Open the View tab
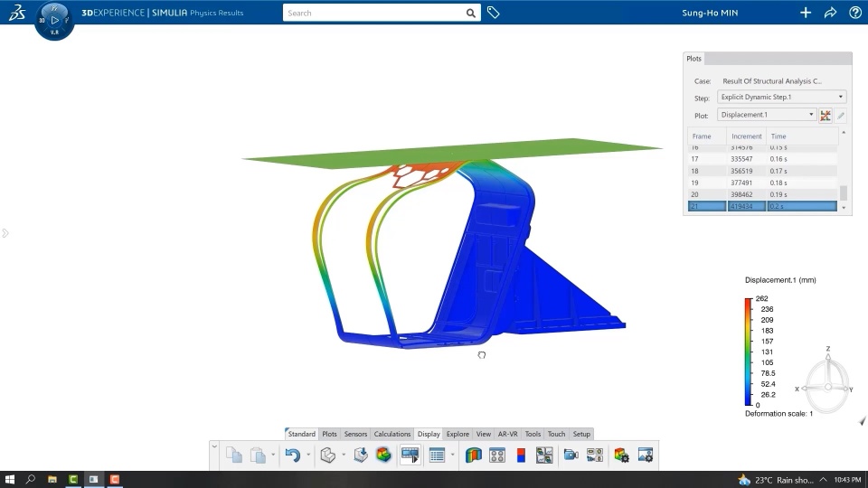The image size is (868, 488). (483, 434)
